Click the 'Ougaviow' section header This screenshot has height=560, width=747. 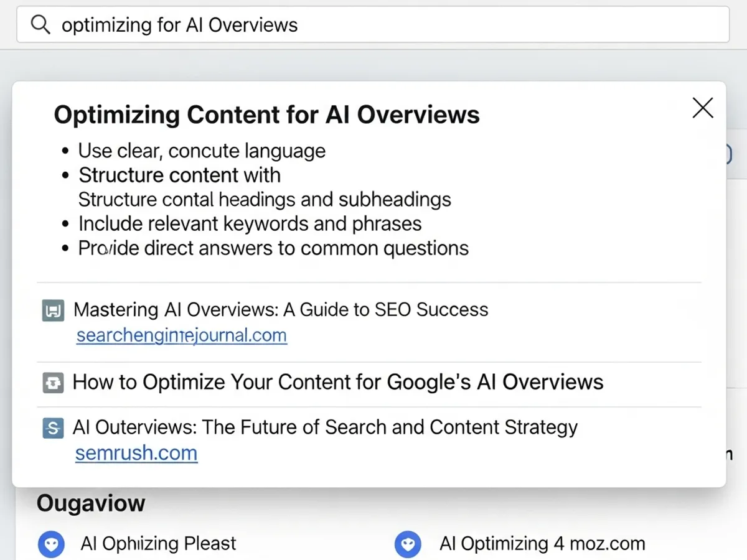(90, 503)
